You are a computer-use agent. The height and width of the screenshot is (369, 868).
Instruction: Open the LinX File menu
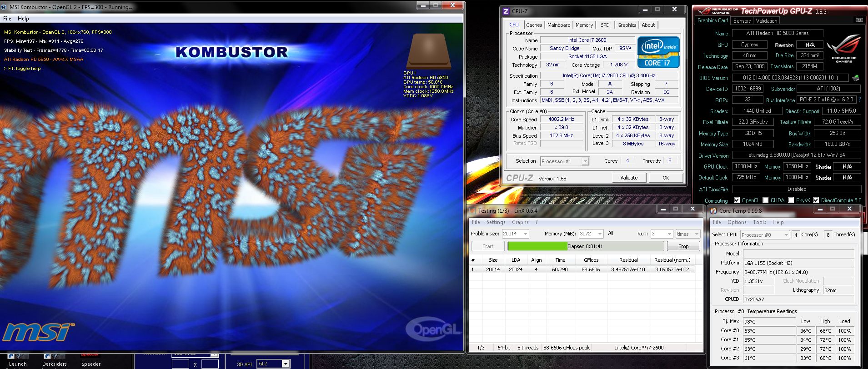click(x=476, y=222)
